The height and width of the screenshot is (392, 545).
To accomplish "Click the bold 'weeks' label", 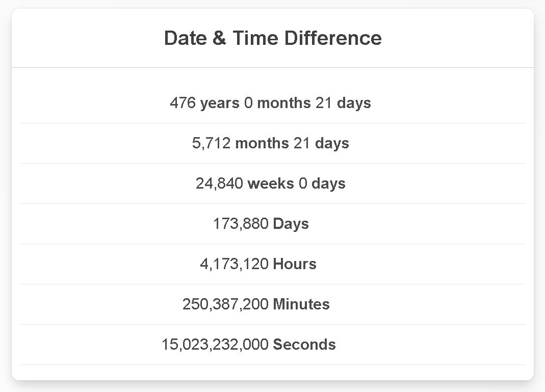I will coord(271,184).
